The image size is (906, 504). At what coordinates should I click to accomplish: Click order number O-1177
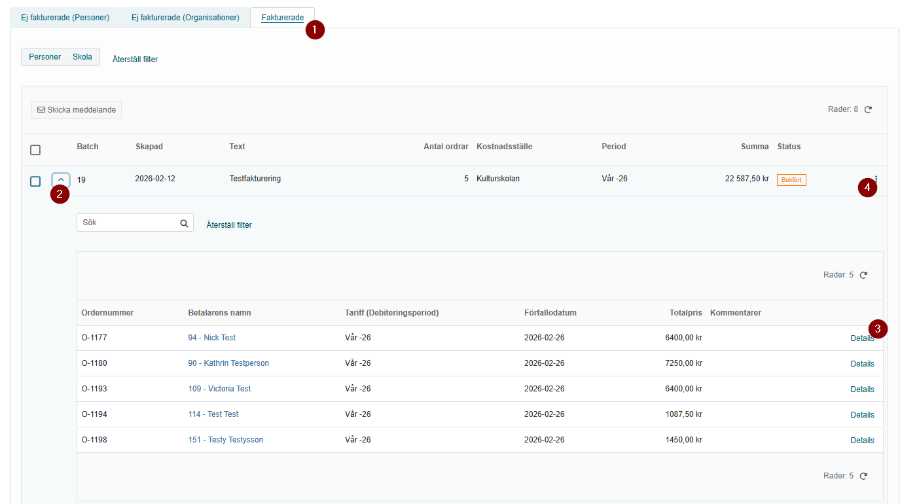tap(94, 338)
